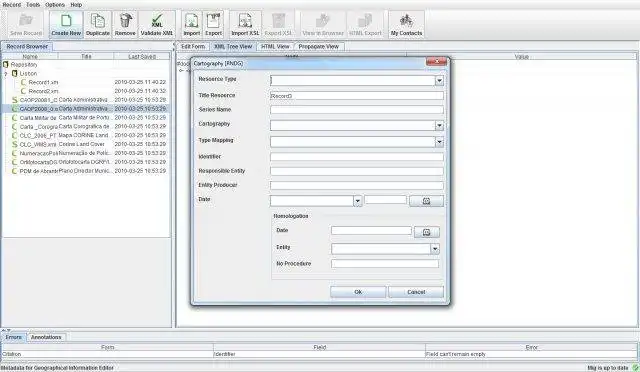This screenshot has height=372, width=640.
Task: Open the Record menu
Action: (11, 5)
